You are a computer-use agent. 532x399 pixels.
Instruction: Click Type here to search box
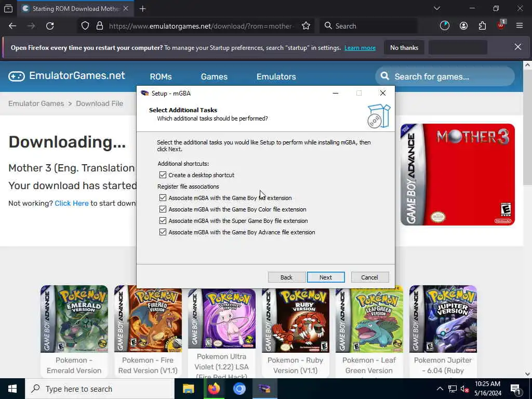(100, 389)
